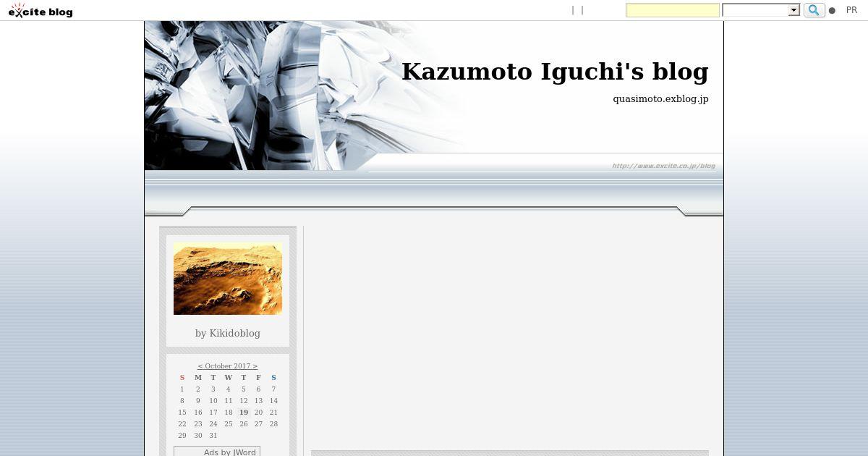Click the Mars landscape profile image
868x456 pixels.
click(x=228, y=279)
